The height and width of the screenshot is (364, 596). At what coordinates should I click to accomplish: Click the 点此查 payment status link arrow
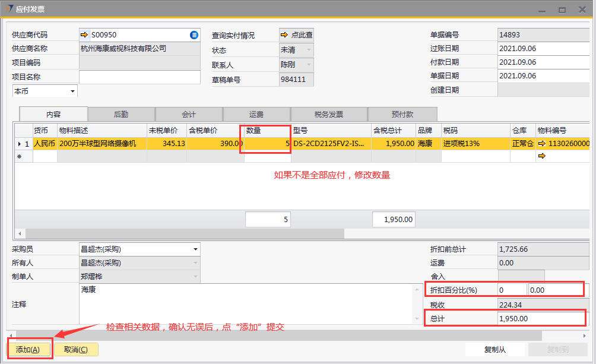[x=284, y=35]
